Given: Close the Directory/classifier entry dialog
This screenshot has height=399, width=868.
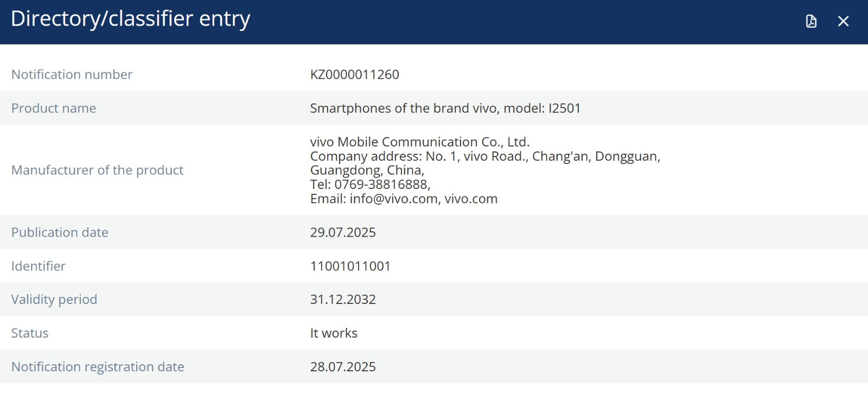Looking at the screenshot, I should [x=843, y=21].
